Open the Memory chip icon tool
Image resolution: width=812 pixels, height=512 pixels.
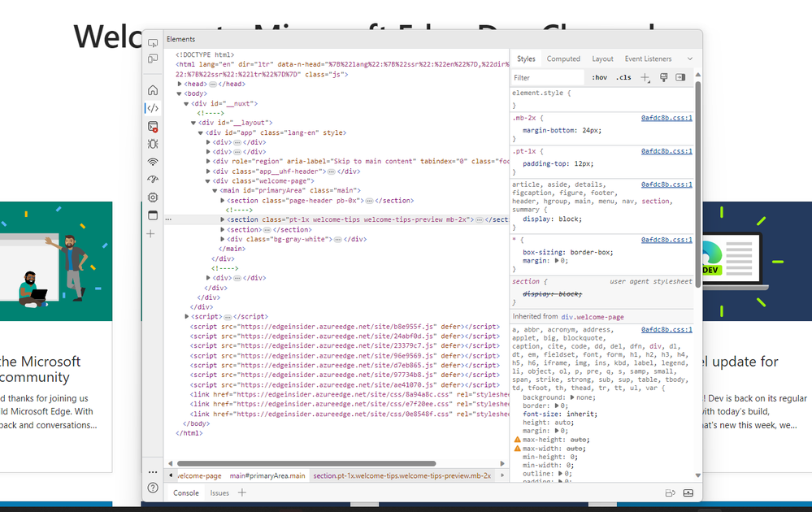coord(153,197)
